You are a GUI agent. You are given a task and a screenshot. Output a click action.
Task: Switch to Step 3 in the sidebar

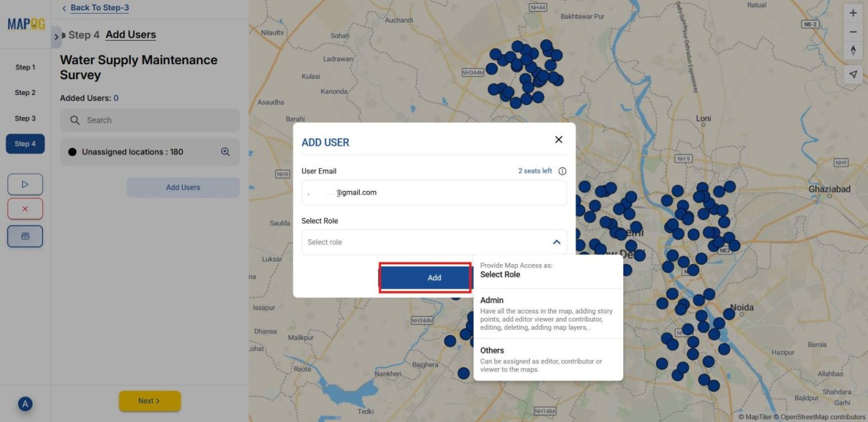point(25,118)
